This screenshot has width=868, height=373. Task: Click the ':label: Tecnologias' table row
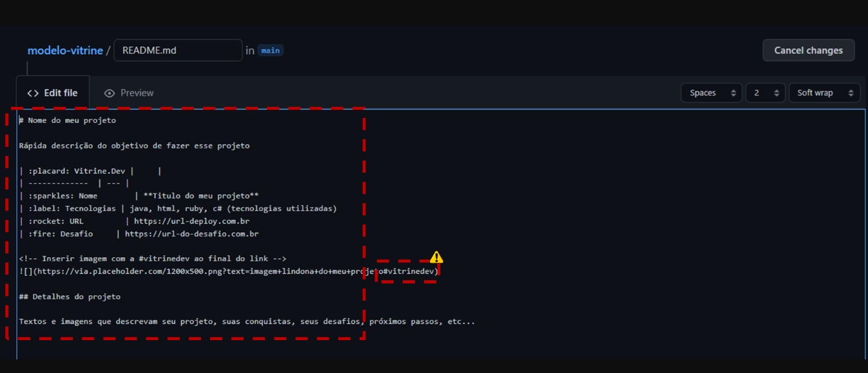tap(178, 209)
